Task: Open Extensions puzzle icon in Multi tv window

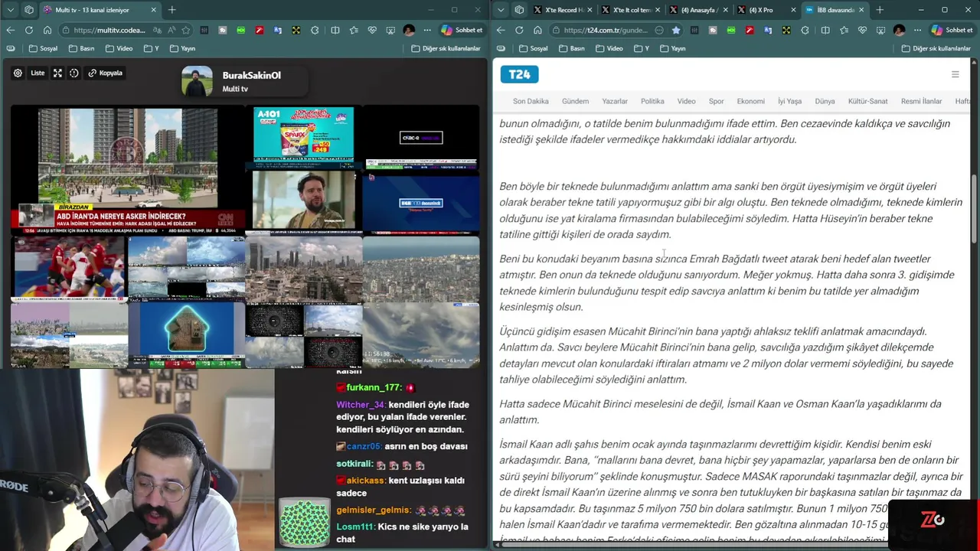Action: (x=315, y=30)
